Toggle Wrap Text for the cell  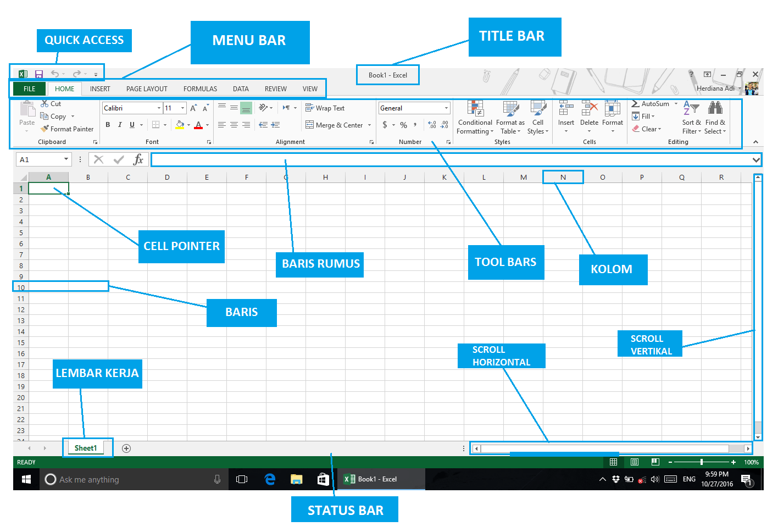(x=325, y=108)
